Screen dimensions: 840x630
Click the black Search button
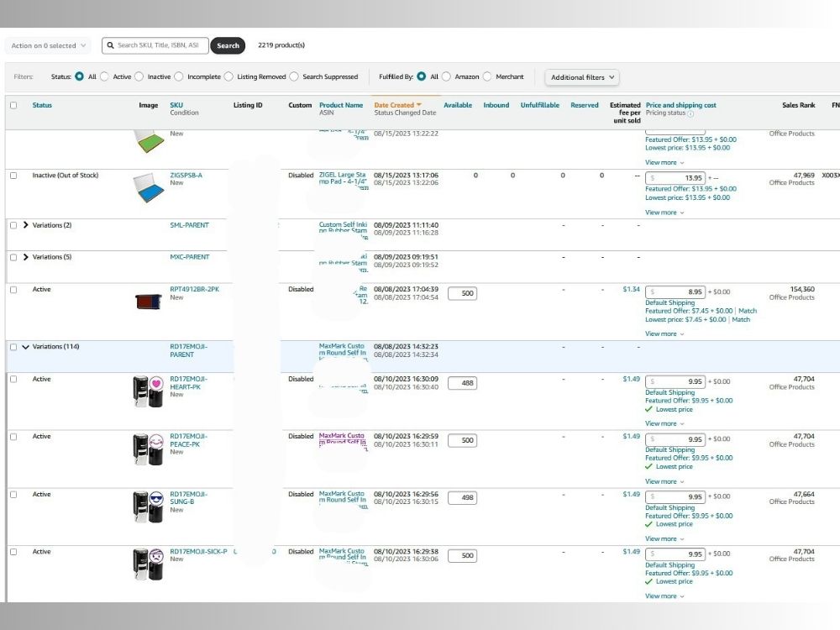coord(228,45)
